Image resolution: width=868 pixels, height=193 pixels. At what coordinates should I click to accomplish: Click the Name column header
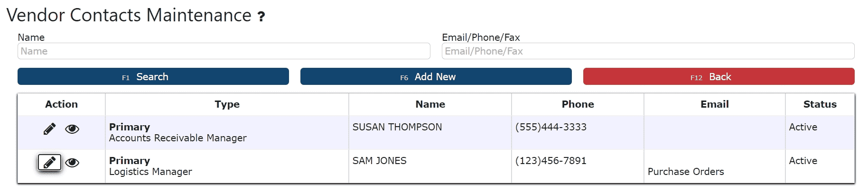point(430,104)
